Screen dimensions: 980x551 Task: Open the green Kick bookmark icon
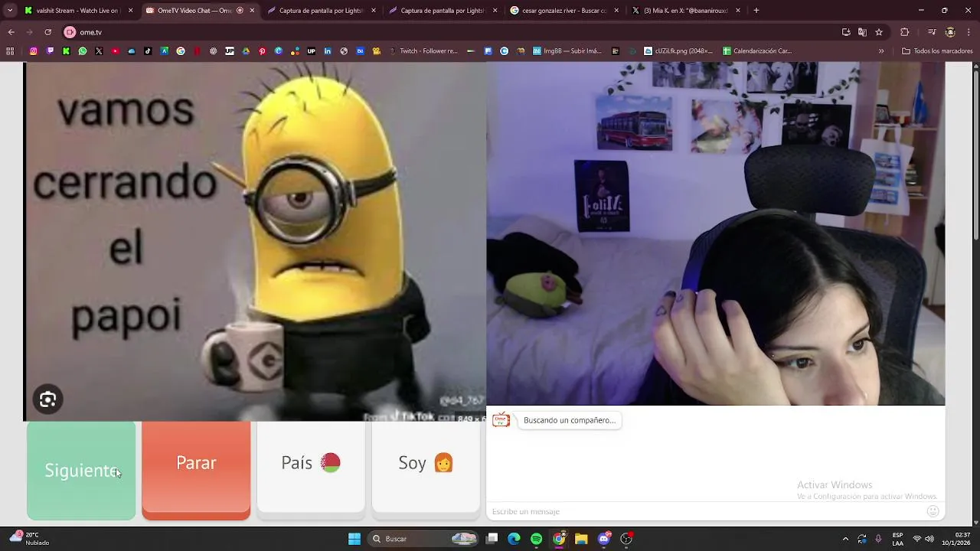[66, 51]
